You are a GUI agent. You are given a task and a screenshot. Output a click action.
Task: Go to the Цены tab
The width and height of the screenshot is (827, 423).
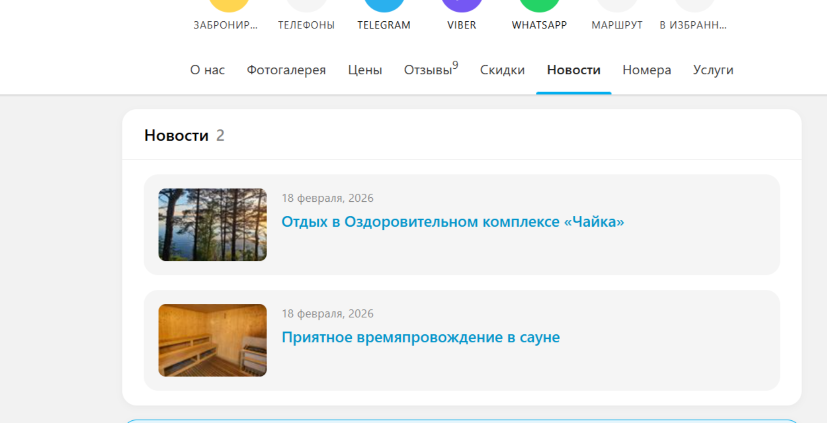click(x=365, y=70)
